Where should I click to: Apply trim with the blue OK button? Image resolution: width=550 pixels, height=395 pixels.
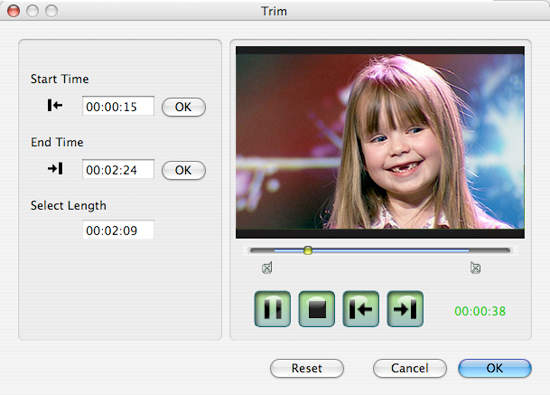495,368
